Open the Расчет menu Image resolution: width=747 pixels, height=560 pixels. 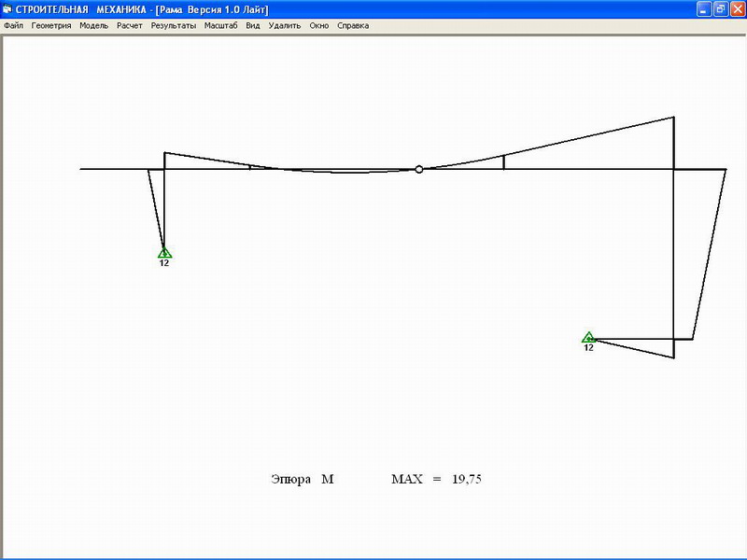[130, 26]
